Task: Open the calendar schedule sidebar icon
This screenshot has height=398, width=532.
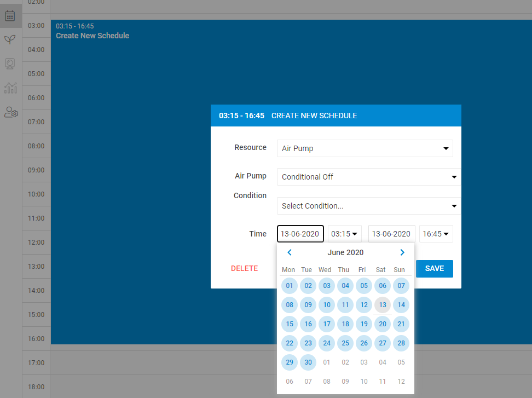Action: (x=10, y=15)
